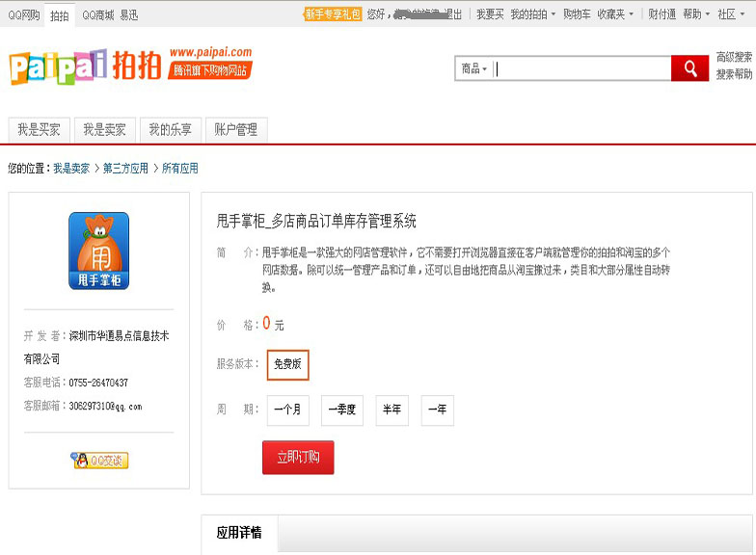Open the QQ网购 link
Screen dimensions: 756x555
click(x=23, y=15)
